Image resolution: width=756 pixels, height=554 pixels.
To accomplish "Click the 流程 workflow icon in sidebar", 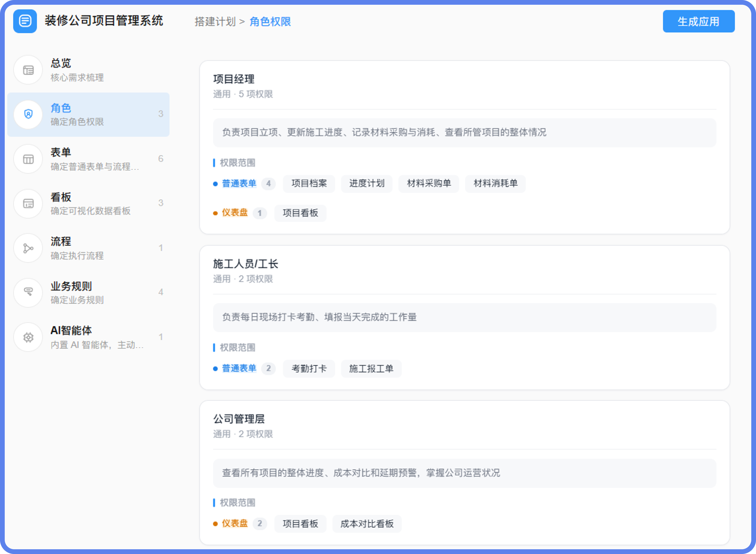I will tap(28, 248).
